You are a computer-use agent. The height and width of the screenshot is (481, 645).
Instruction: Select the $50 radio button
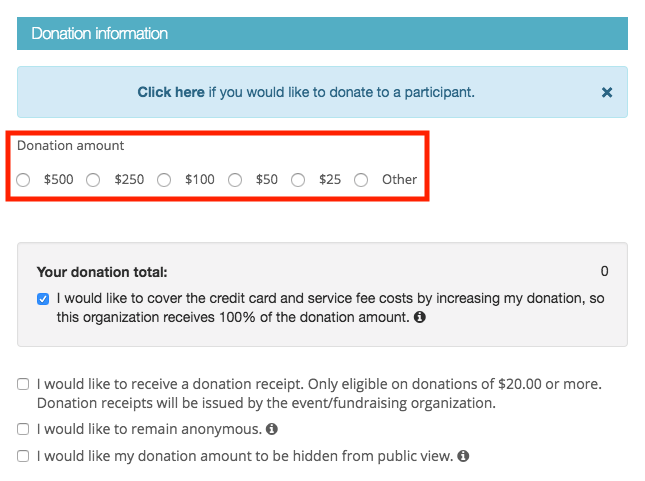[235, 180]
